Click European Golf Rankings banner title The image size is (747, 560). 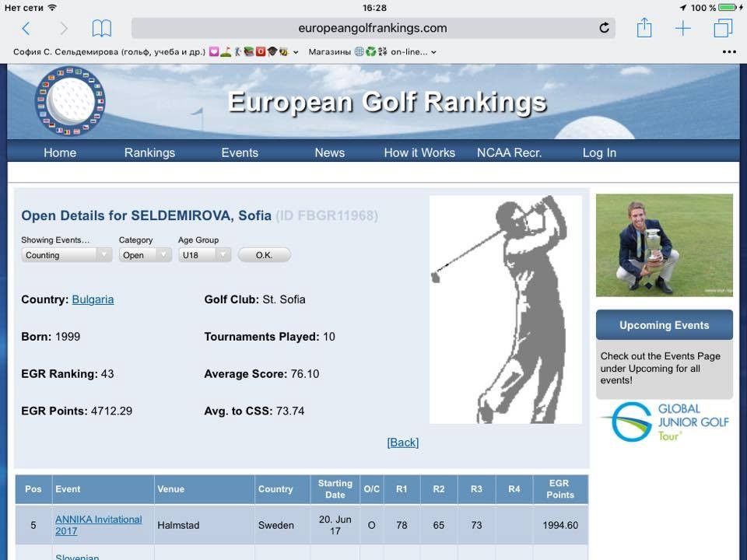tap(387, 102)
